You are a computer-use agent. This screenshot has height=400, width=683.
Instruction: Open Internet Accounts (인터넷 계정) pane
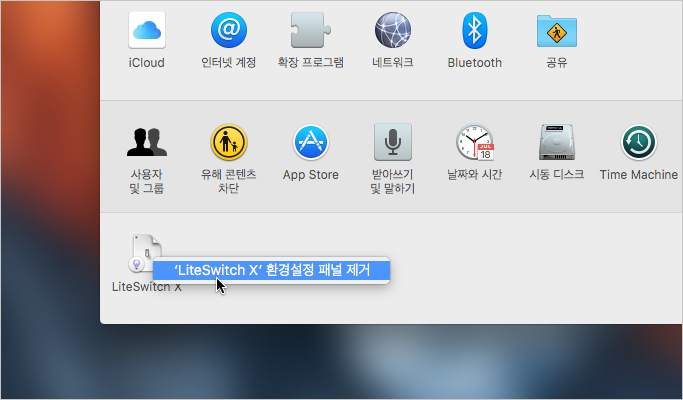point(229,30)
